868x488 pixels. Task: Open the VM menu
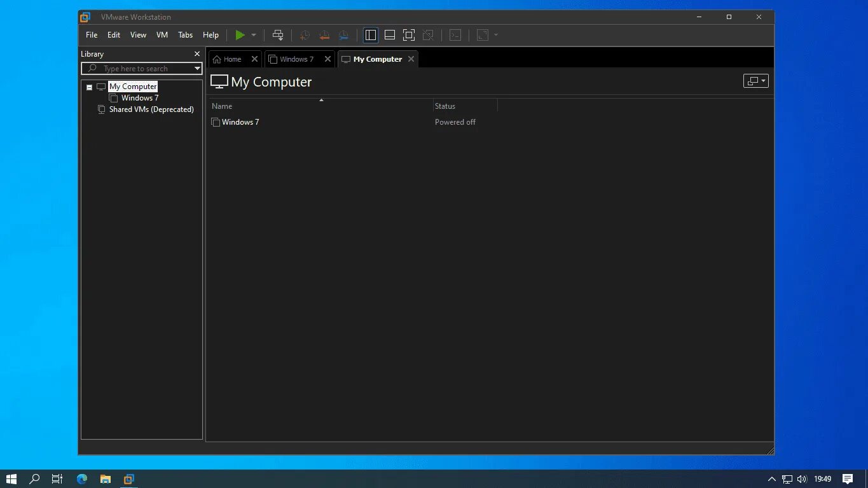pyautogui.click(x=162, y=35)
